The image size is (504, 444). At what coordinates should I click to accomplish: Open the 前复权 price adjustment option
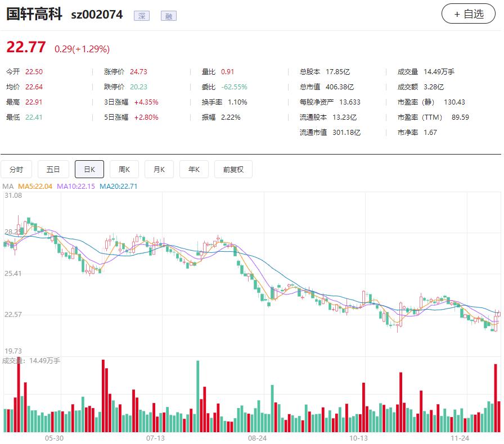click(x=233, y=169)
